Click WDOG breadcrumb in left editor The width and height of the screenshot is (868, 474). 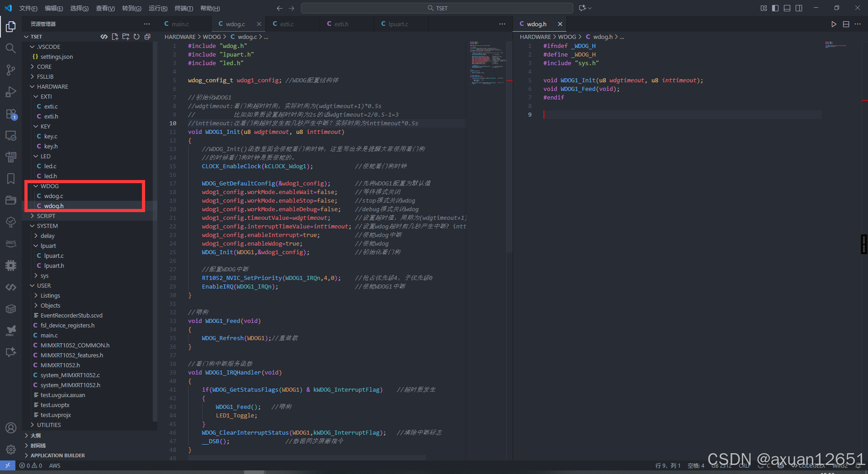pos(212,37)
